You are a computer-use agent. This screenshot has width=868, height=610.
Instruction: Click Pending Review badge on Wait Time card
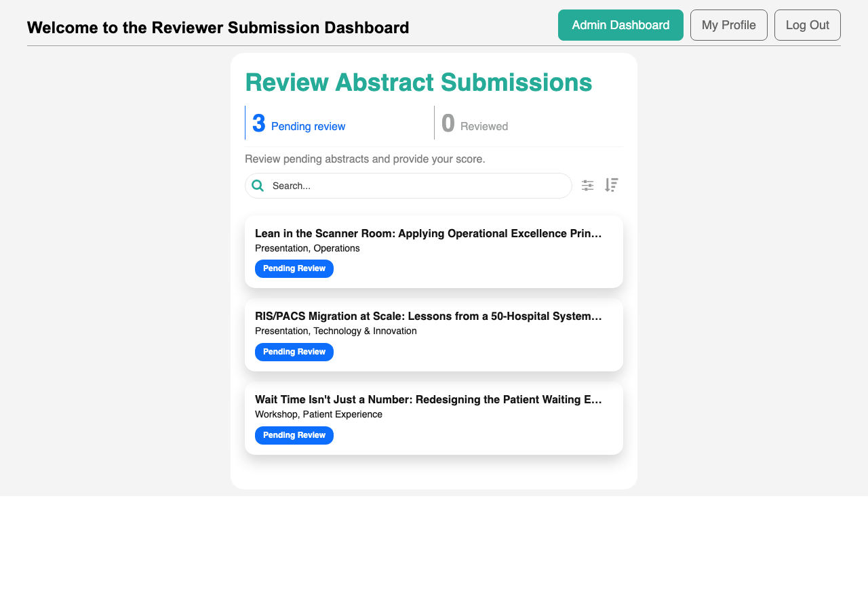coord(294,435)
